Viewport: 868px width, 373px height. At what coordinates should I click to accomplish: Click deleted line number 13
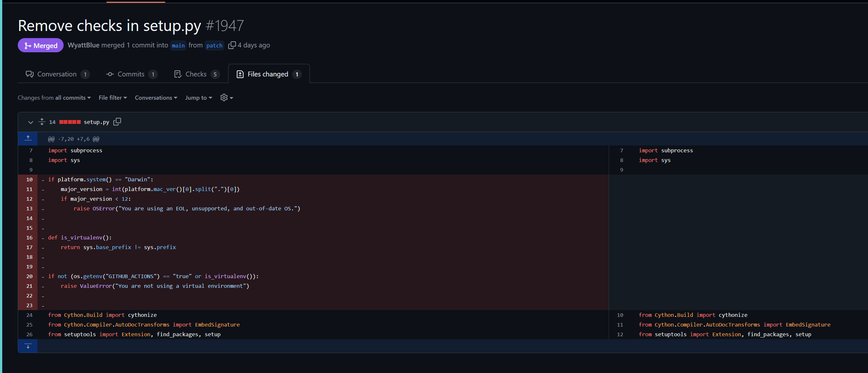pos(29,208)
